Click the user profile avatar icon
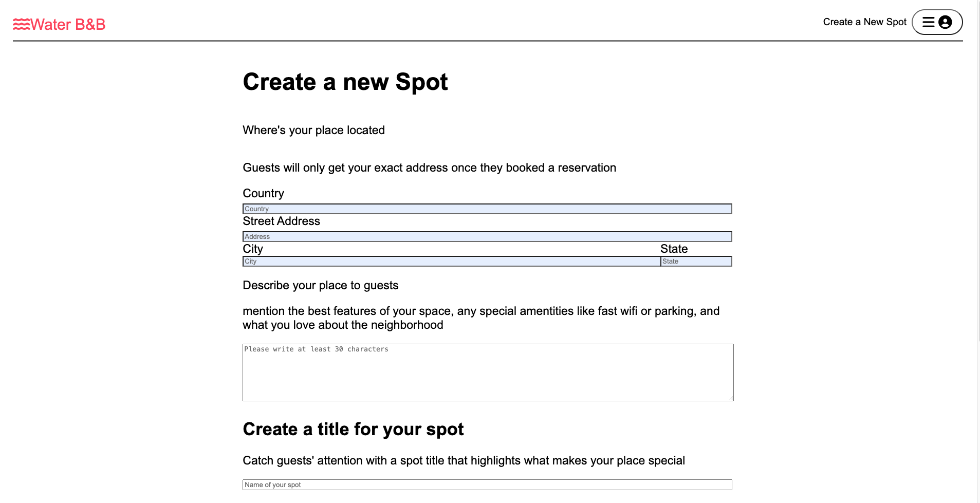The width and height of the screenshot is (980, 503). [945, 22]
